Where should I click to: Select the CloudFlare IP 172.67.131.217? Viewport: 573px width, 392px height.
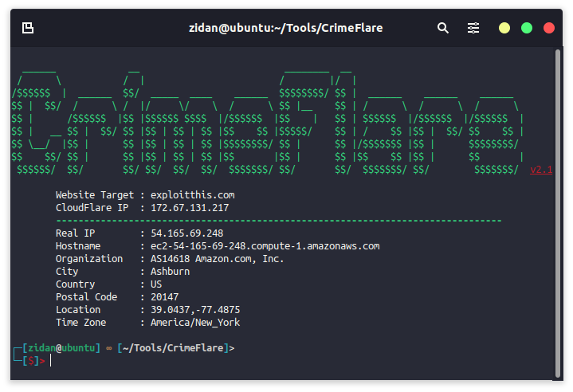click(x=190, y=207)
